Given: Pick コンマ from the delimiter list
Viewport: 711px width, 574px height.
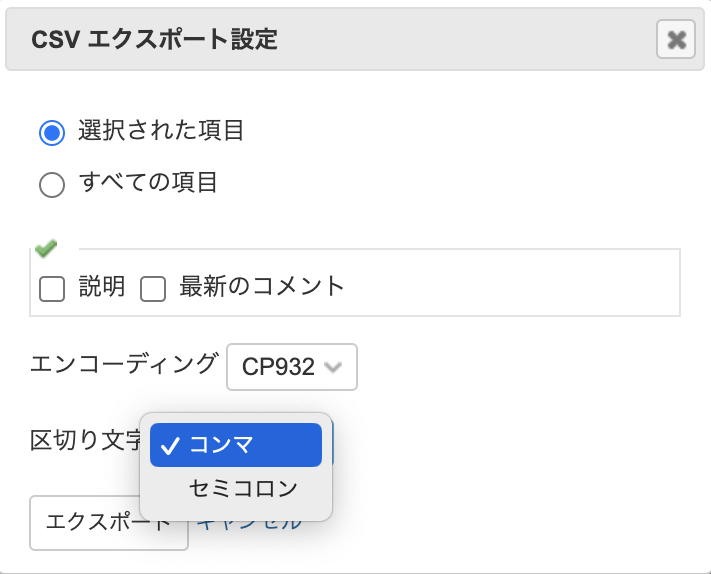Looking at the screenshot, I should coord(235,445).
